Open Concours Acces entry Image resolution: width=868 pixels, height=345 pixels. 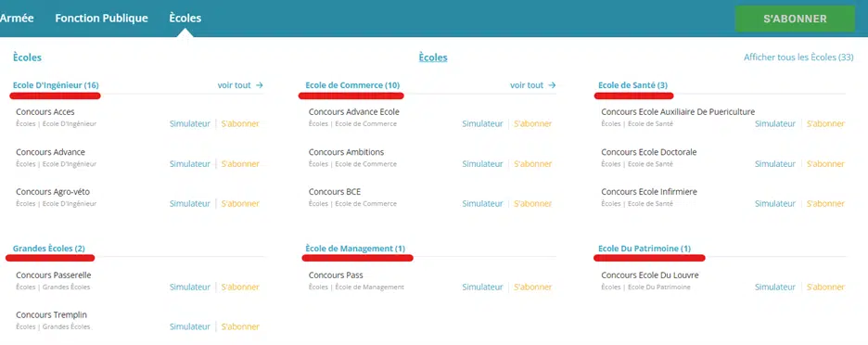[x=45, y=112]
